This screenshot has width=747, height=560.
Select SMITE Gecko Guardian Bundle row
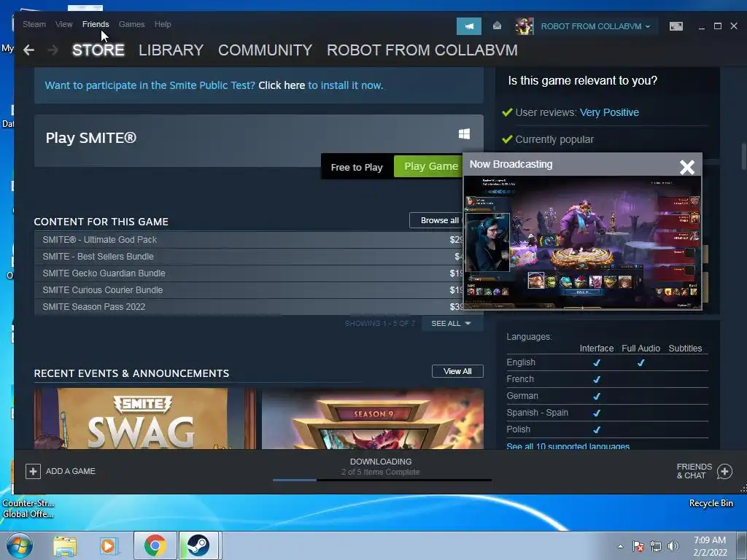point(248,273)
